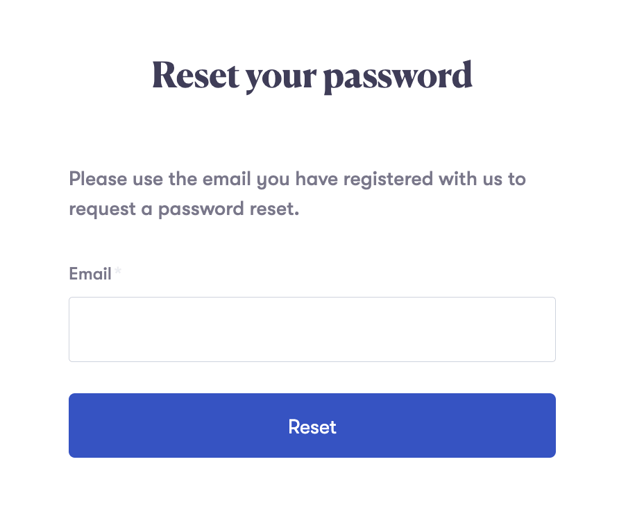Select the Reset your password heading
The height and width of the screenshot is (516, 644).
click(312, 75)
